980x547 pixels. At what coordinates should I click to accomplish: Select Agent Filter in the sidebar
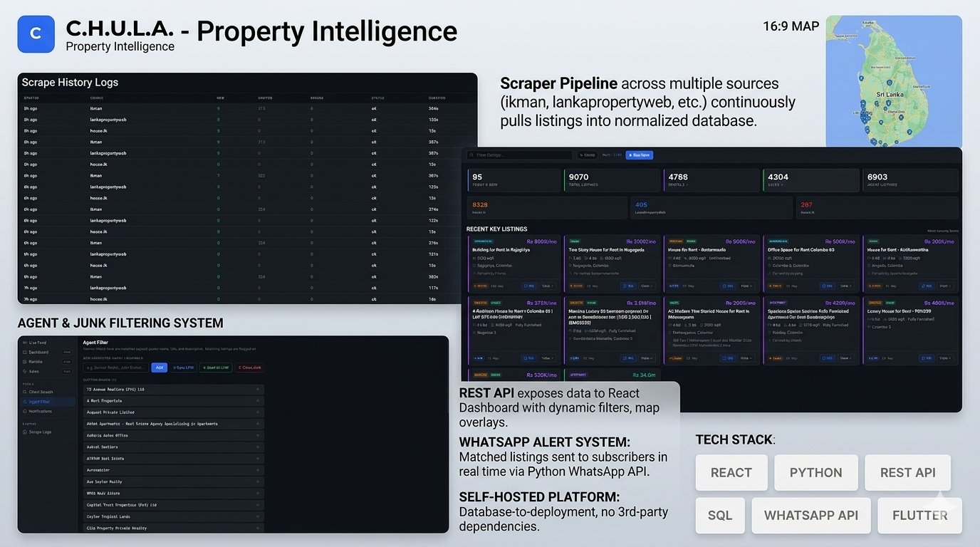click(x=47, y=402)
